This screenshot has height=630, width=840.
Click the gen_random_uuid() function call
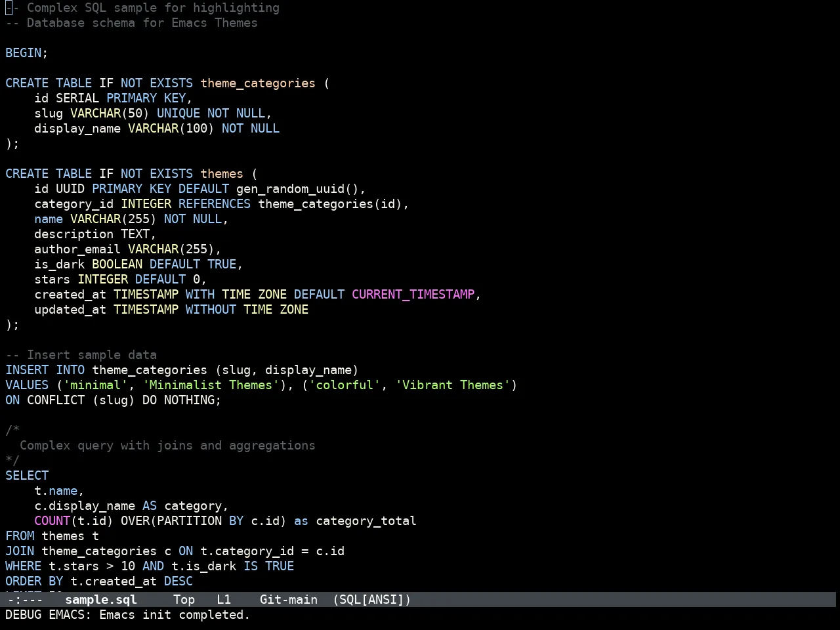tap(297, 189)
